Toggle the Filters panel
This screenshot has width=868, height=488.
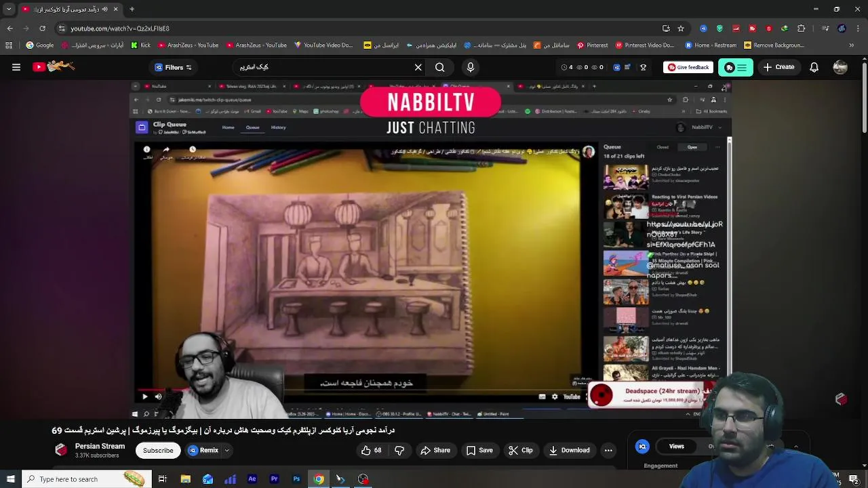[x=174, y=67]
